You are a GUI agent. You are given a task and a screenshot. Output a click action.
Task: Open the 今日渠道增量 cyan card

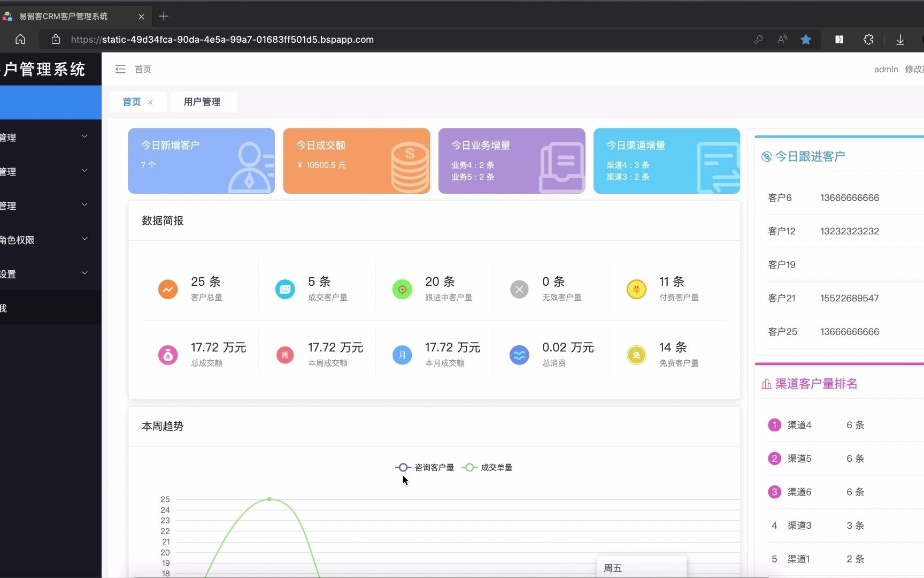(667, 161)
